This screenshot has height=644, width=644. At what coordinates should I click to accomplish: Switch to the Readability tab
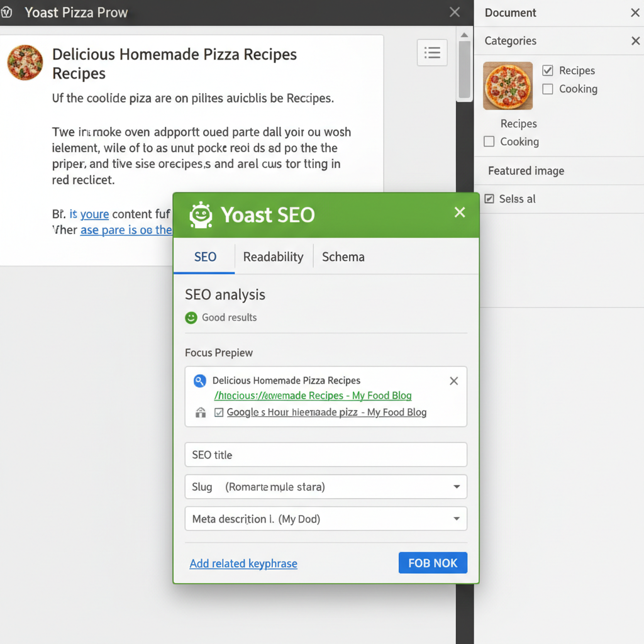coord(273,257)
